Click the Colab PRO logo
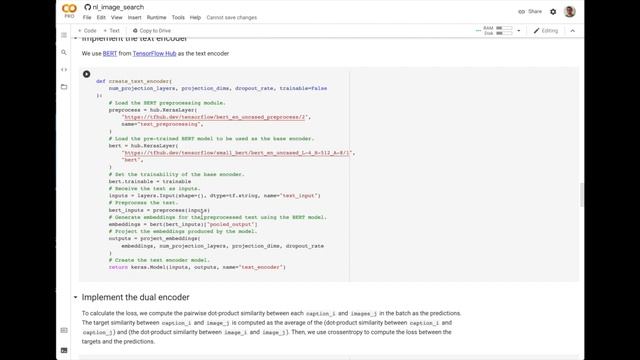 [69, 11]
